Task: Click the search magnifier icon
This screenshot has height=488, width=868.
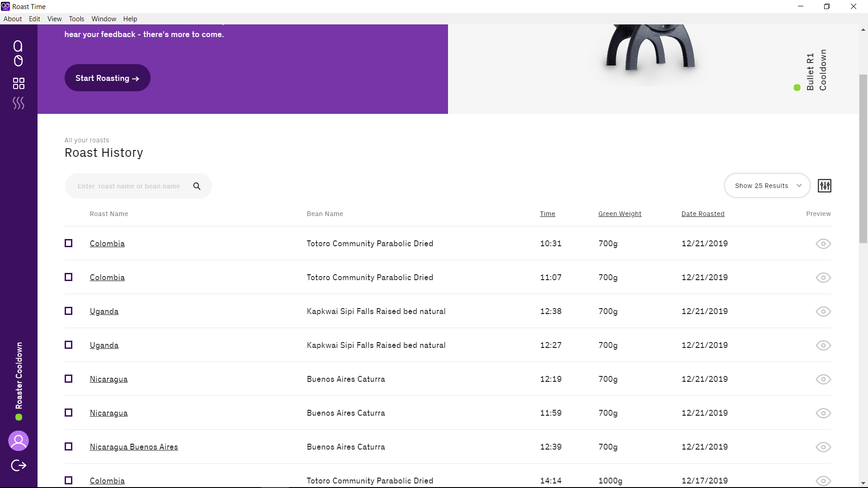Action: 197,186
